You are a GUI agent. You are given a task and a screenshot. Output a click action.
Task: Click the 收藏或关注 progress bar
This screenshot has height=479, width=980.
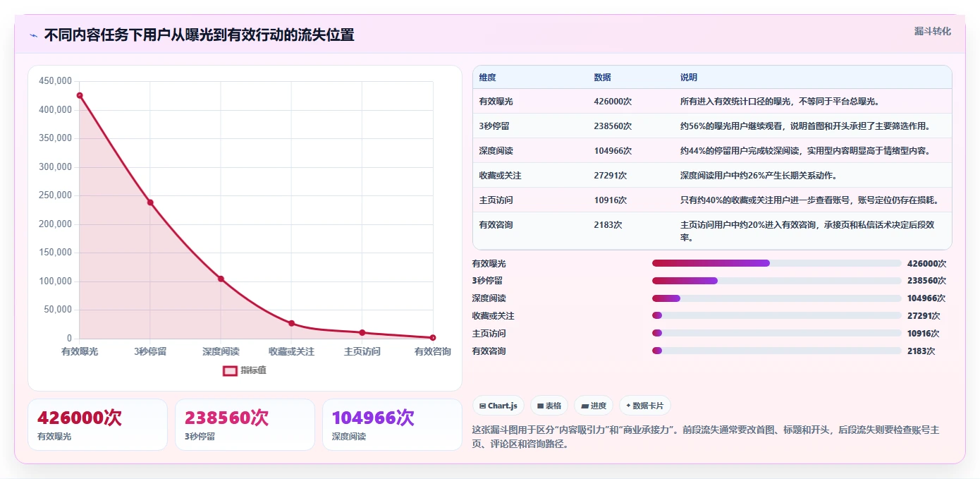[777, 315]
